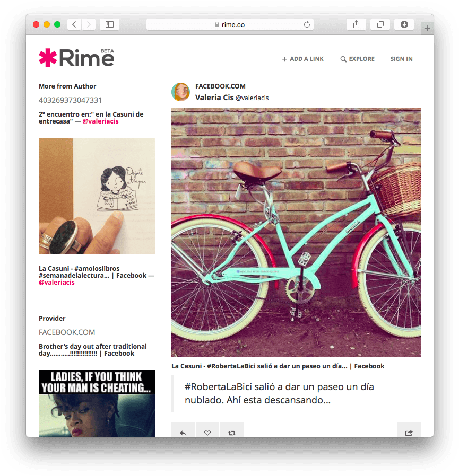The width and height of the screenshot is (459, 476).
Task: Click the reply arrow icon under the post
Action: pyautogui.click(x=183, y=433)
